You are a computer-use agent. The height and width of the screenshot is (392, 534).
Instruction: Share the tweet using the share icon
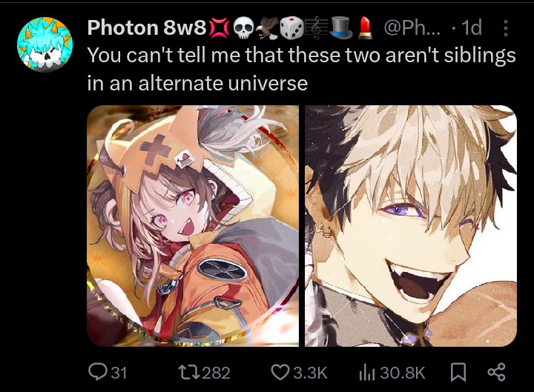496,372
